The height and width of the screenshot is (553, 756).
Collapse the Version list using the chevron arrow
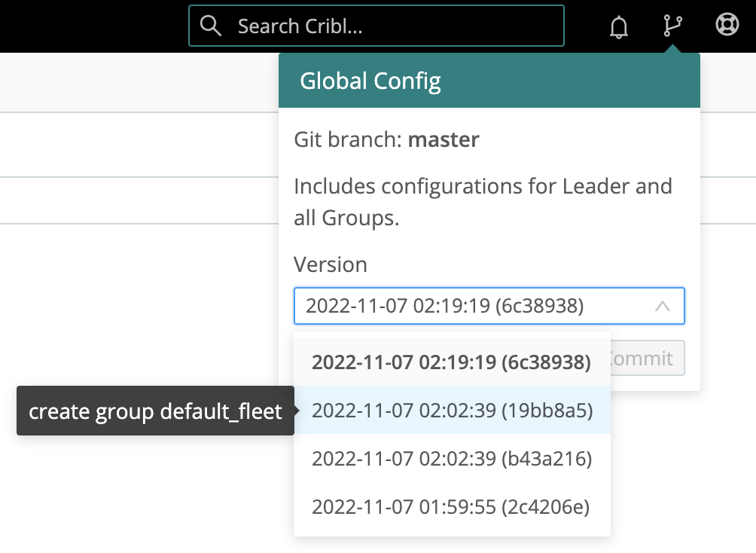tap(663, 306)
